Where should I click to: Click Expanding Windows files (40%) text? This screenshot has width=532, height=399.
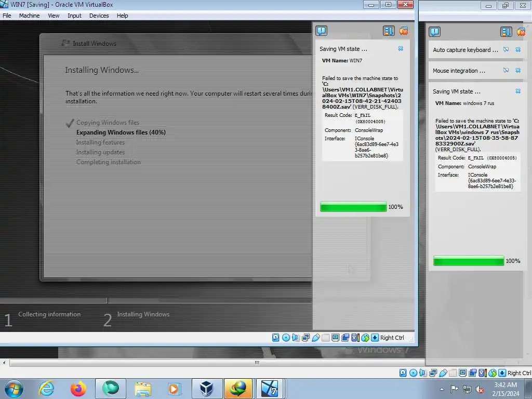(121, 132)
